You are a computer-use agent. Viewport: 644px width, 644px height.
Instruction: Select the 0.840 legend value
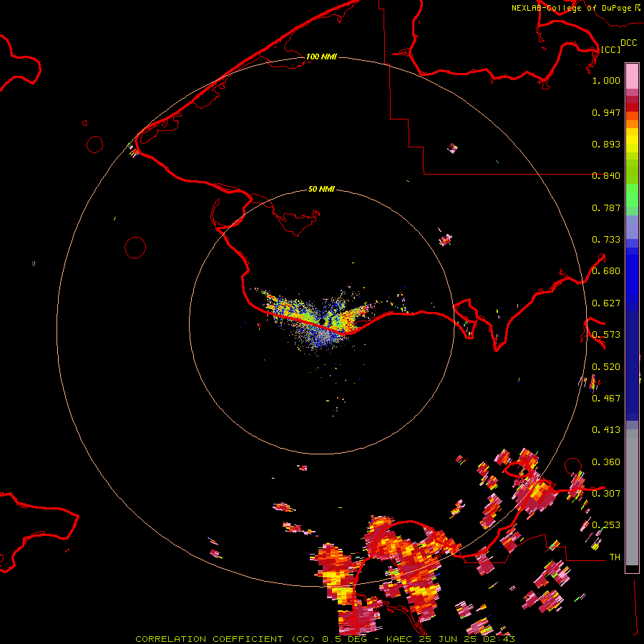[606, 176]
